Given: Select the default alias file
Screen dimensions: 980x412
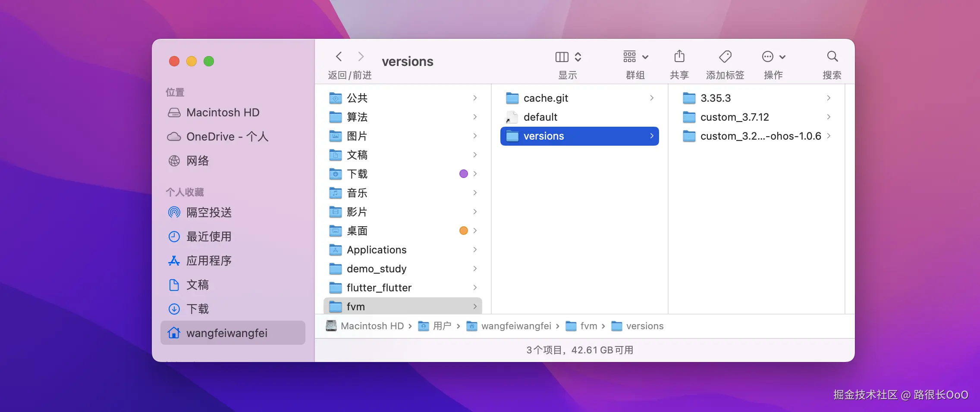Looking at the screenshot, I should coord(580,117).
